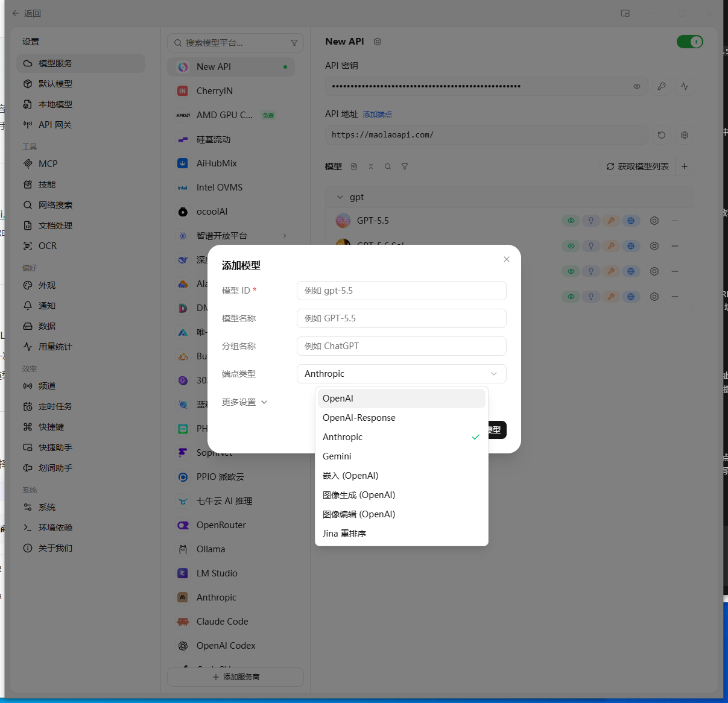The height and width of the screenshot is (703, 728).
Task: Open the API 网关 settings page
Action: coord(81,125)
